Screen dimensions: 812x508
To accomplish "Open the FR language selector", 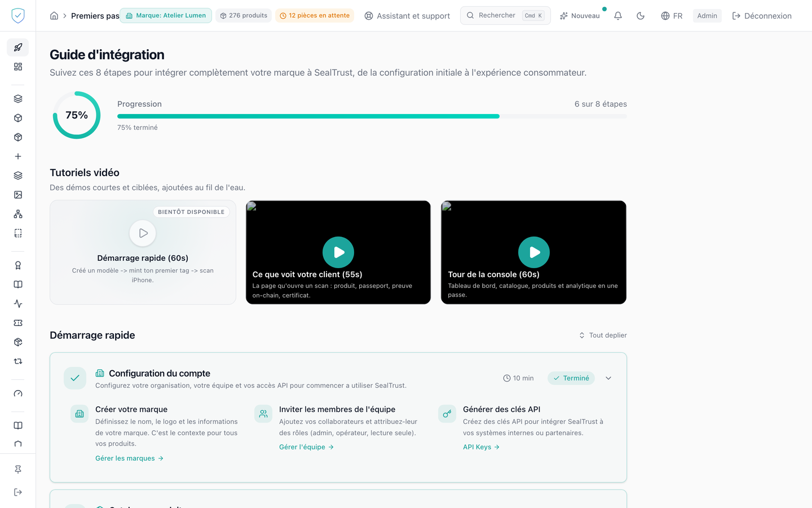I will click(672, 16).
